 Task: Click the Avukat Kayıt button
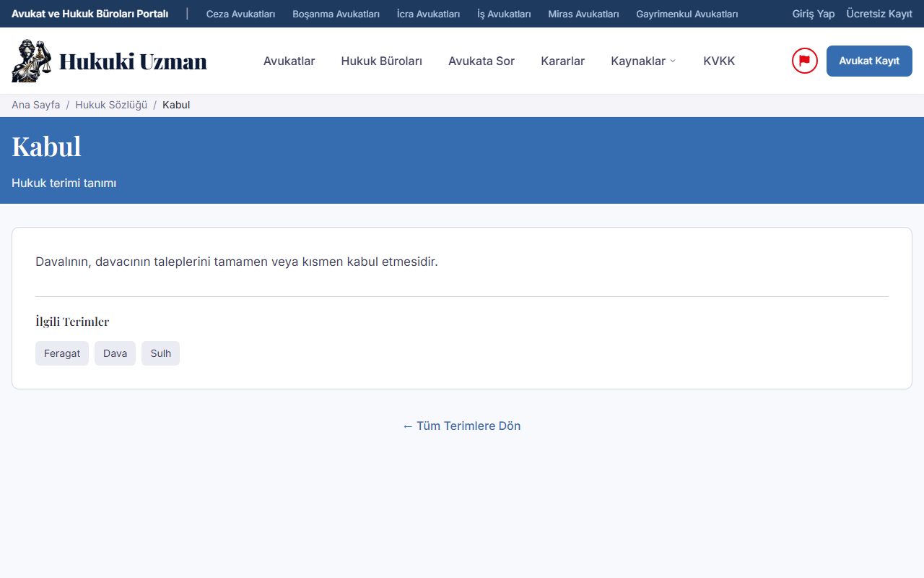pos(869,61)
